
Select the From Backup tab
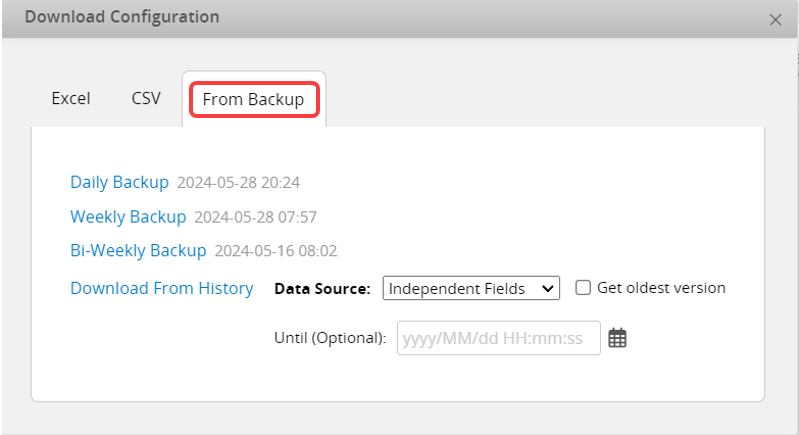[253, 99]
